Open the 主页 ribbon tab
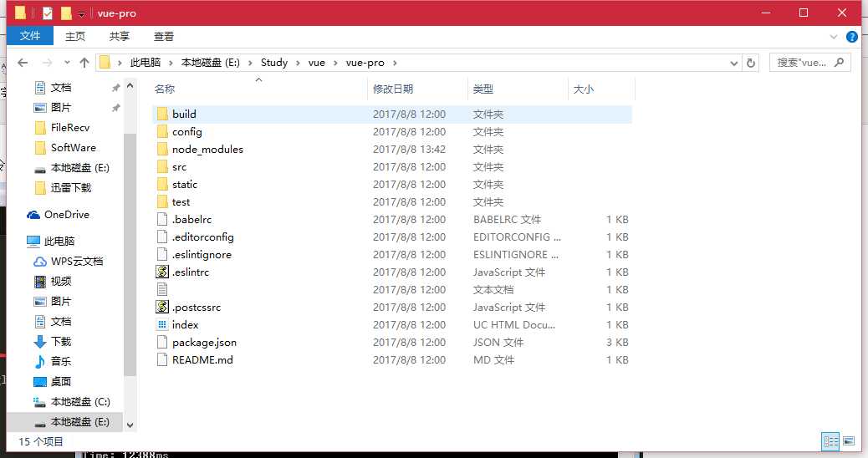868x458 pixels. coord(75,37)
